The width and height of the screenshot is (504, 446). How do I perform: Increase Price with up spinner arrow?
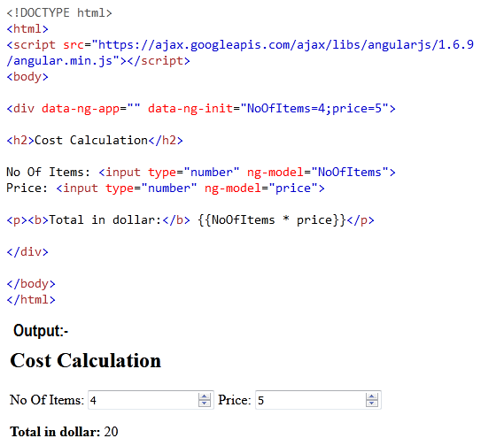pyautogui.click(x=371, y=396)
